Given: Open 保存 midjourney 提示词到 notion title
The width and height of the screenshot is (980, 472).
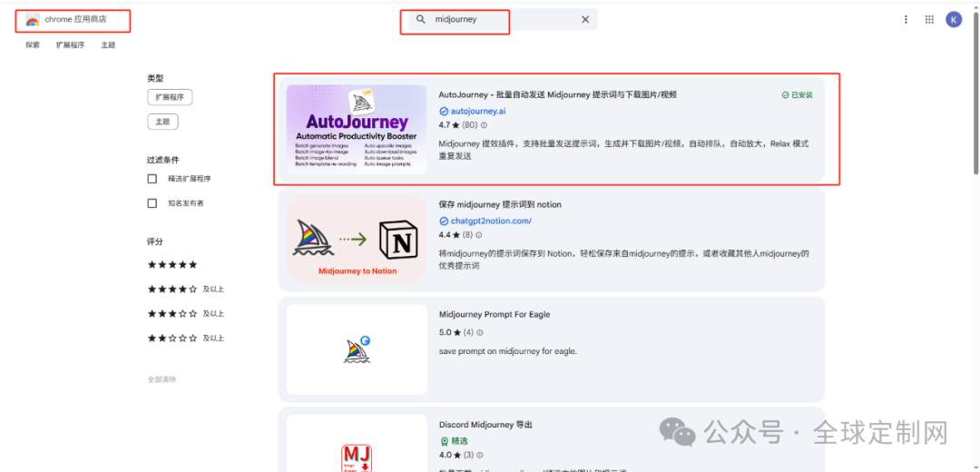Looking at the screenshot, I should [x=500, y=204].
